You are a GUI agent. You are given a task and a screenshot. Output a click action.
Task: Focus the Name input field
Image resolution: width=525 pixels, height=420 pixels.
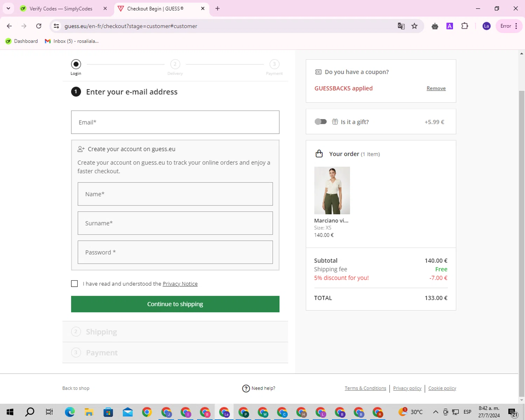point(175,194)
